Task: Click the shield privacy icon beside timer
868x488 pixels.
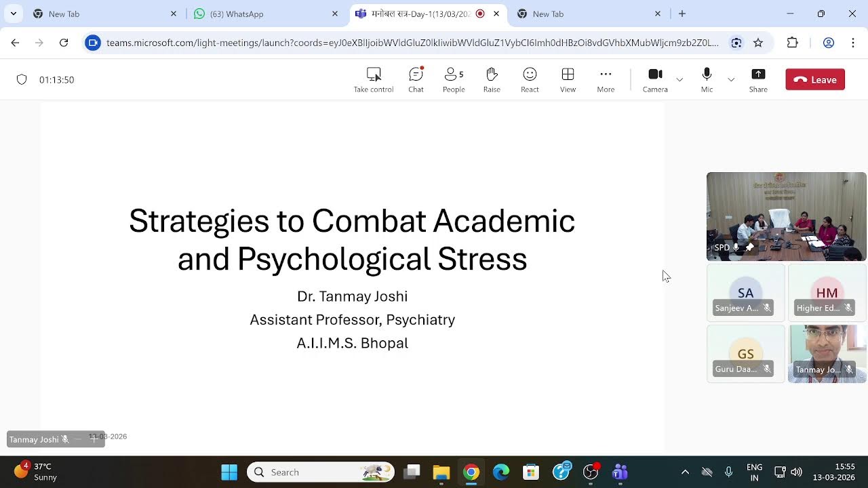Action: click(22, 79)
